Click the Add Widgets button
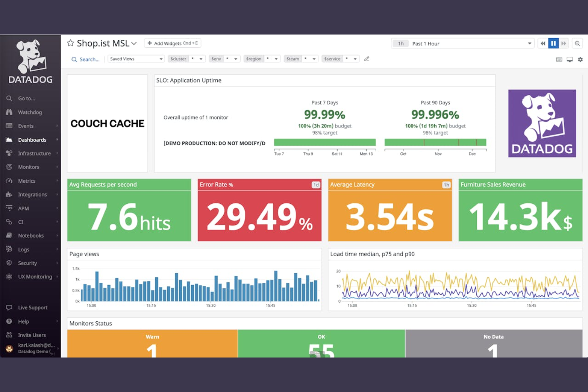The width and height of the screenshot is (588, 392). click(172, 43)
